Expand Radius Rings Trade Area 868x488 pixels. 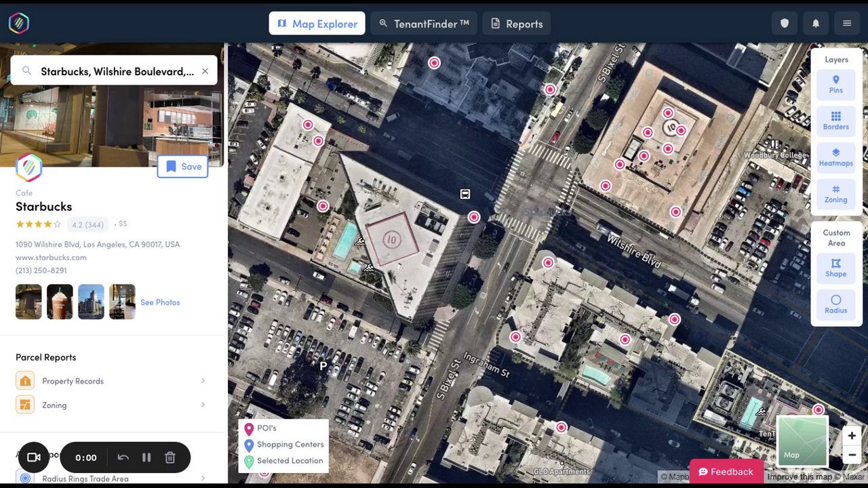[x=111, y=478]
